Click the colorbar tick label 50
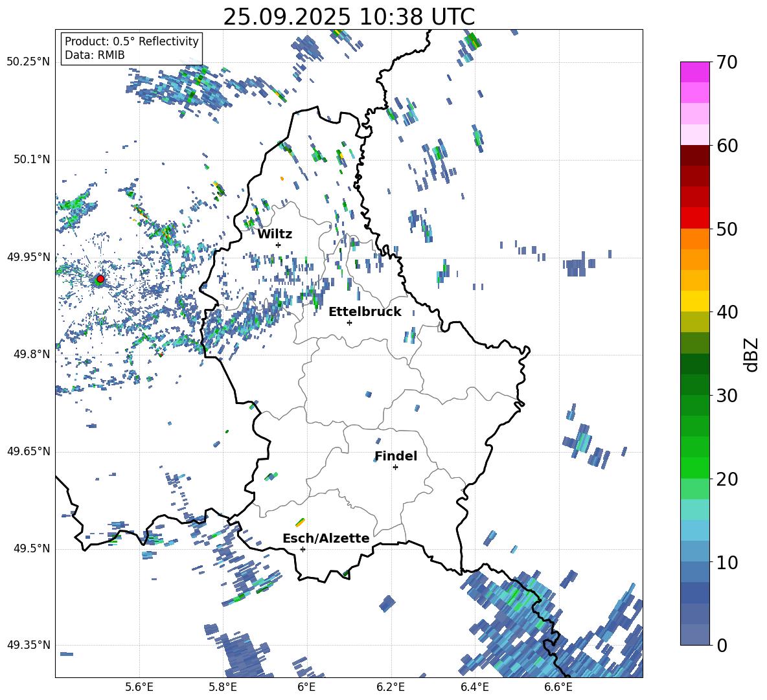This screenshot has width=767, height=700. tap(727, 229)
